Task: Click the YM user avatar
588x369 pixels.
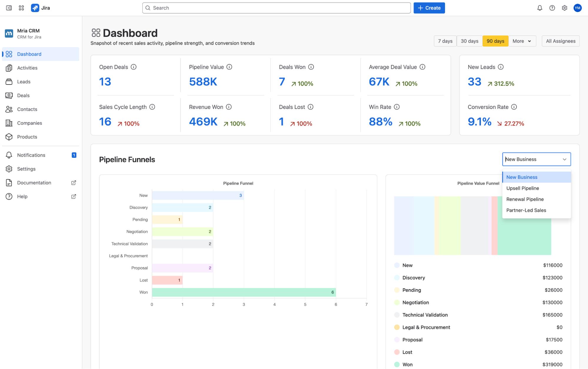Action: coord(577,8)
